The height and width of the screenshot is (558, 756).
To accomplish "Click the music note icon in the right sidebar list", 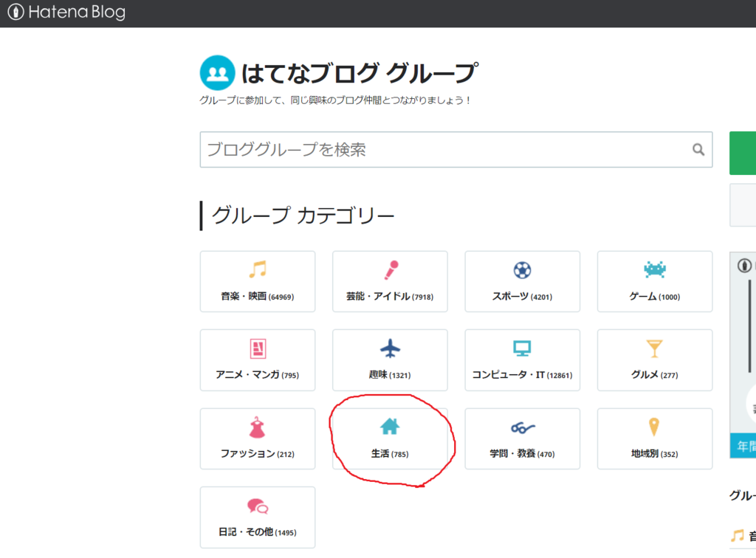I will pos(737,535).
